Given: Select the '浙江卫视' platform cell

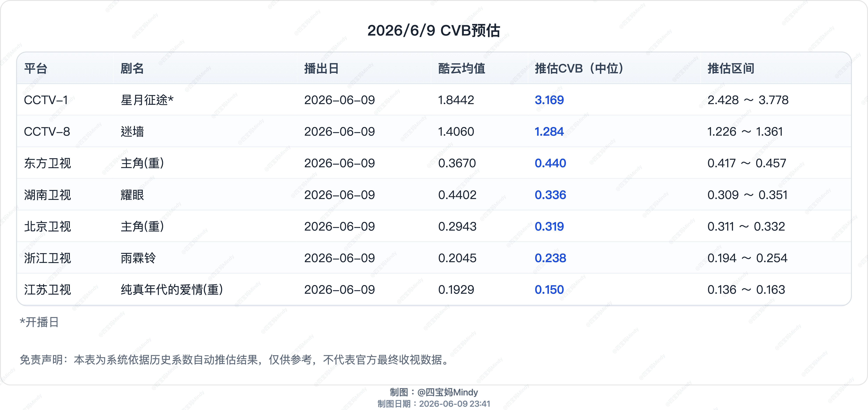Looking at the screenshot, I should 48,258.
